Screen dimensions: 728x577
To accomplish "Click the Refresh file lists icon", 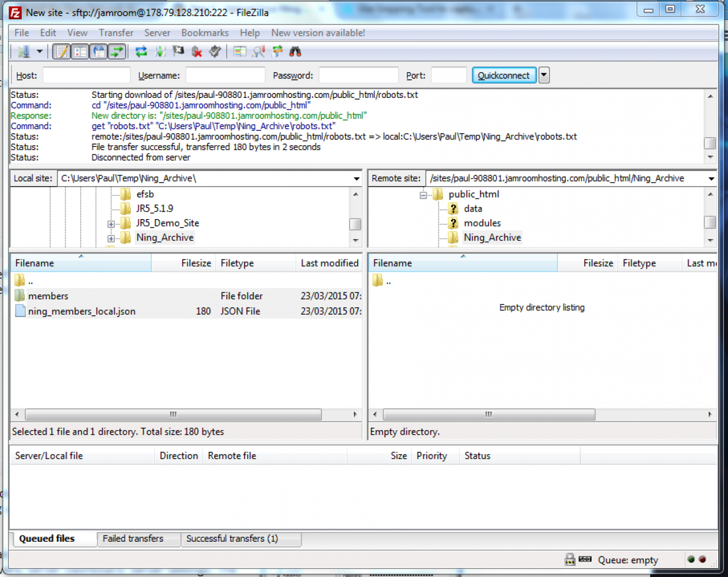I will [x=141, y=52].
